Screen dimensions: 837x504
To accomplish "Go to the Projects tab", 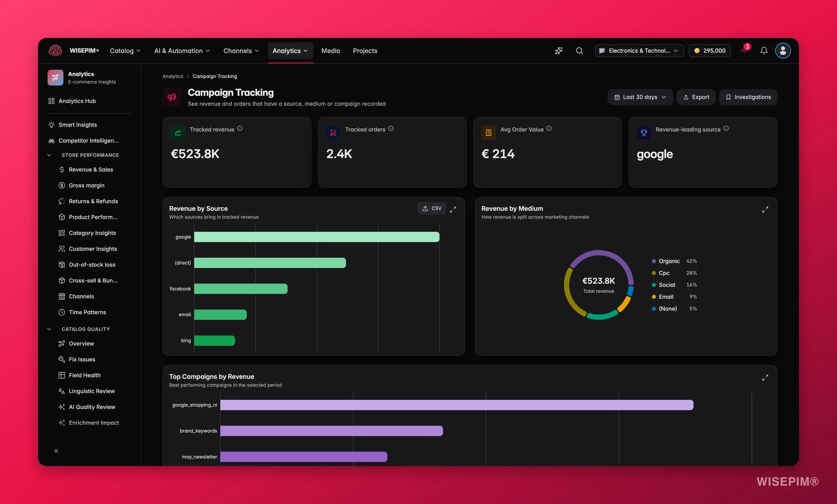I will click(365, 51).
